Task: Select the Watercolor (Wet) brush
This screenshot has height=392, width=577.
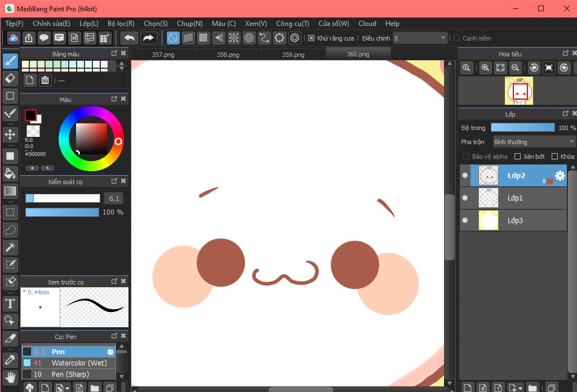Action: pos(69,363)
